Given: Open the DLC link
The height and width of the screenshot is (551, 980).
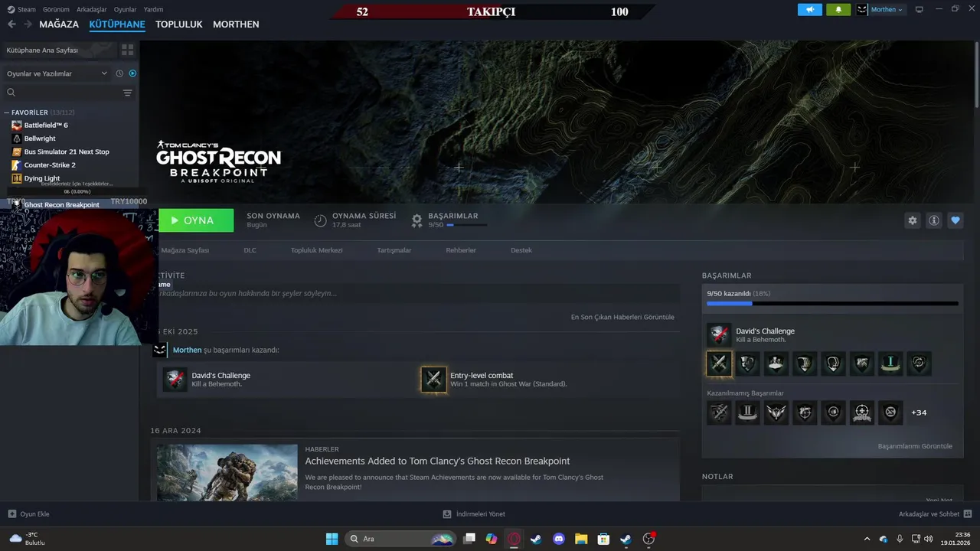Looking at the screenshot, I should click(250, 250).
